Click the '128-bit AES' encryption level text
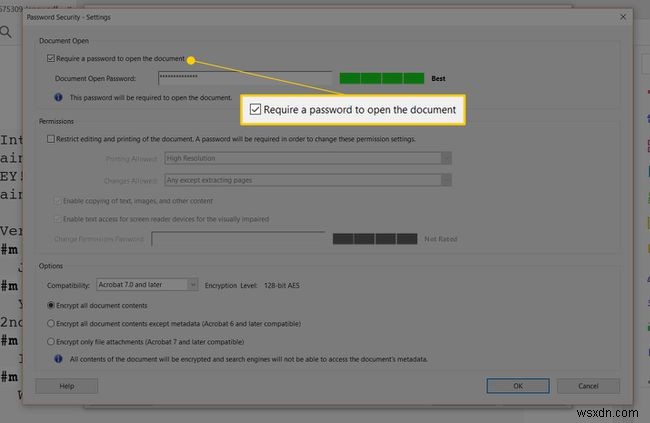Screen dimensions: 650x423 tap(282, 285)
